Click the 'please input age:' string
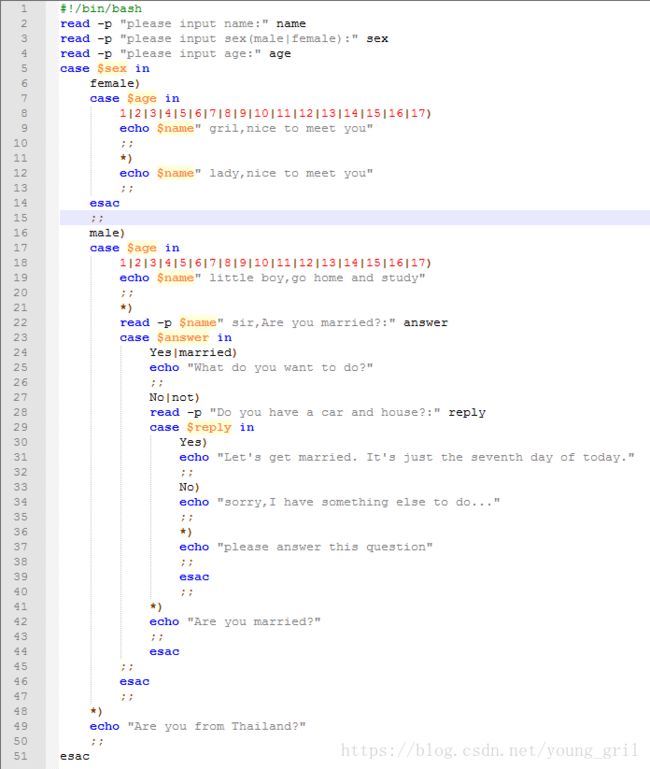This screenshot has height=769, width=650. coord(190,53)
